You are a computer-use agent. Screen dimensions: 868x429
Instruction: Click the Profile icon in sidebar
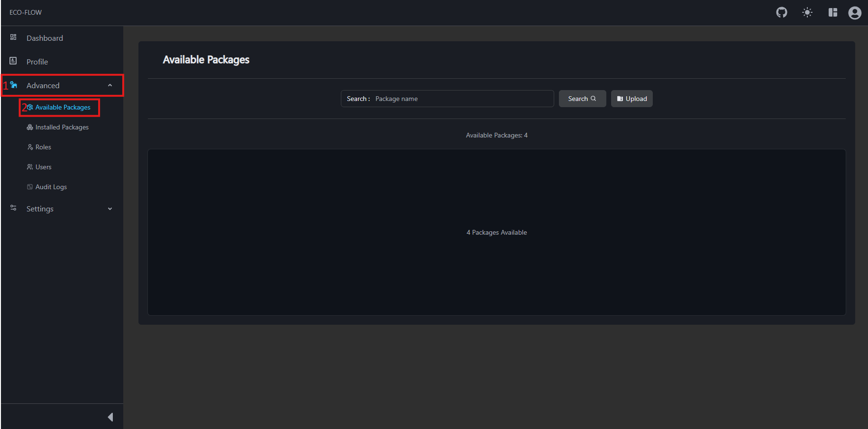13,61
